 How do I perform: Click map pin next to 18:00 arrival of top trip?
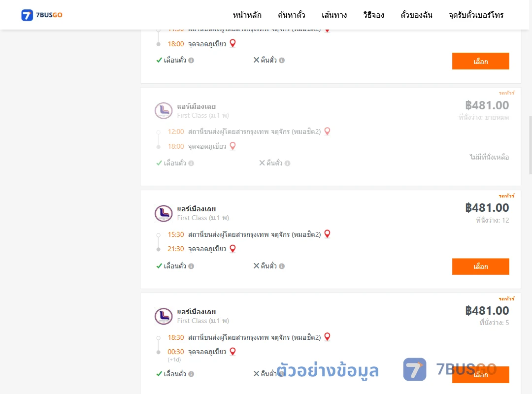233,43
